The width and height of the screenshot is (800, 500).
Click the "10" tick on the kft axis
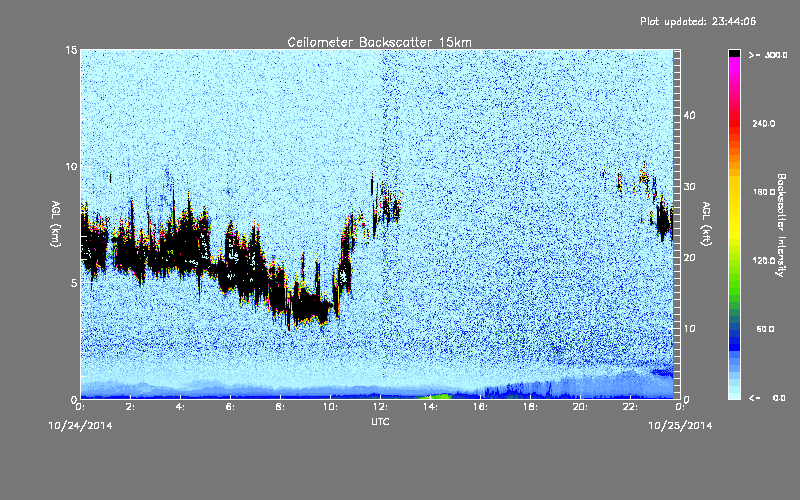[689, 328]
